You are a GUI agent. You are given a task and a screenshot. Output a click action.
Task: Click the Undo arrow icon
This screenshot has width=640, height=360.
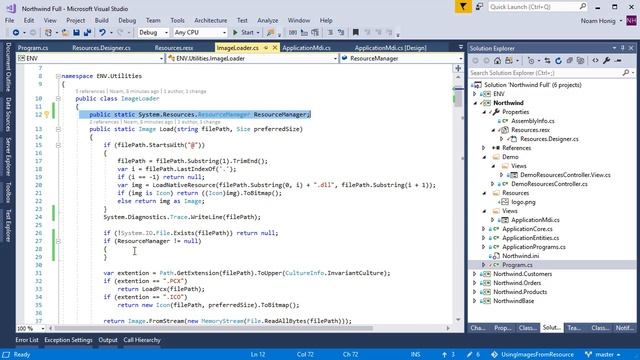pyautogui.click(x=102, y=32)
